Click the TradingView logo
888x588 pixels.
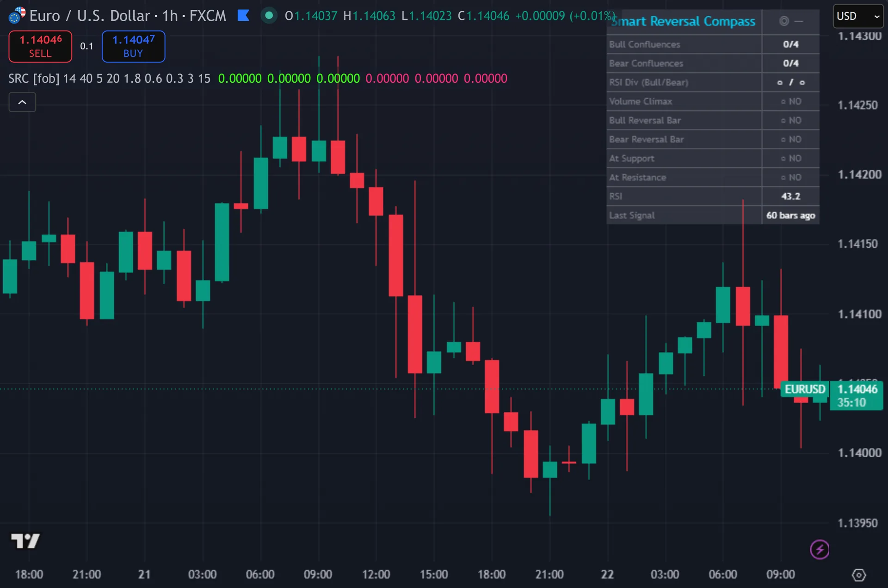click(25, 540)
